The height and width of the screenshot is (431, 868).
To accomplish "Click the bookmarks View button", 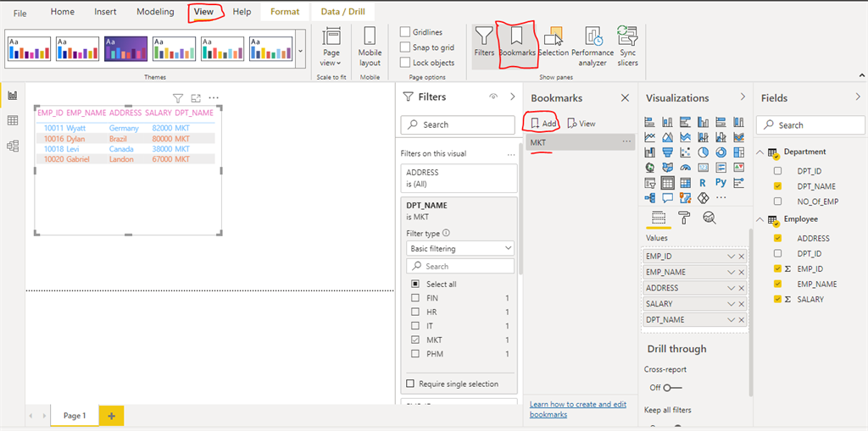I will tap(581, 124).
